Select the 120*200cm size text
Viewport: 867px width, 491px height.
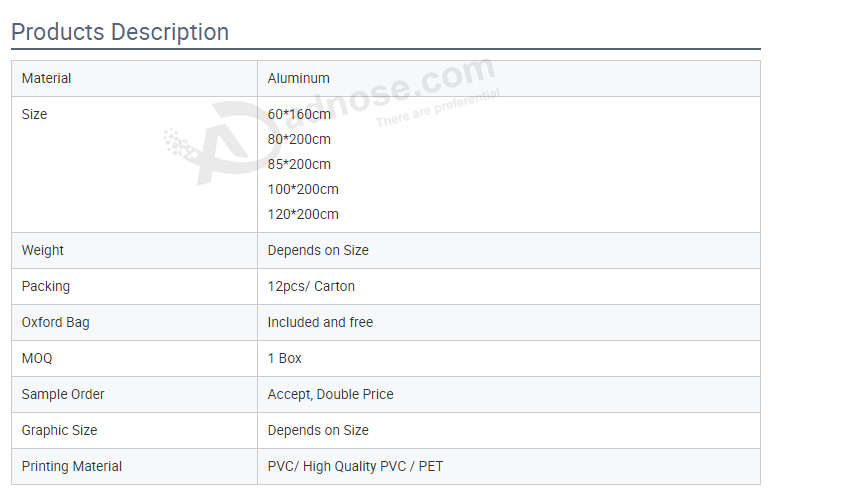(x=303, y=214)
